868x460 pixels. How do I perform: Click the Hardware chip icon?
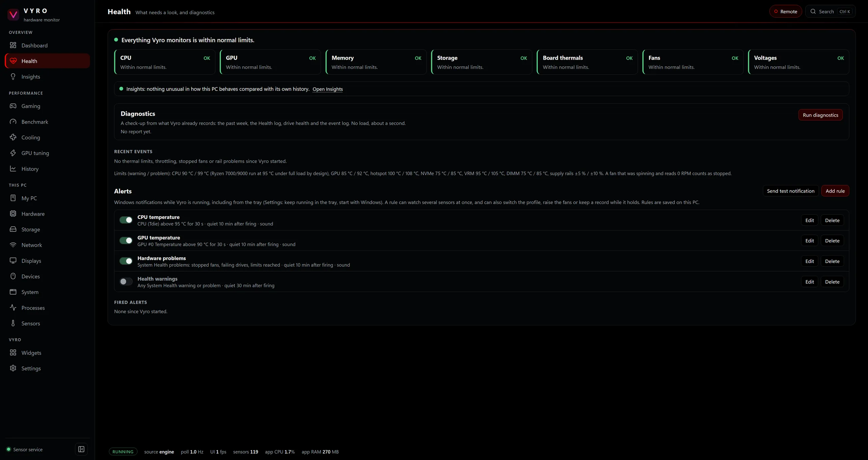[13, 214]
